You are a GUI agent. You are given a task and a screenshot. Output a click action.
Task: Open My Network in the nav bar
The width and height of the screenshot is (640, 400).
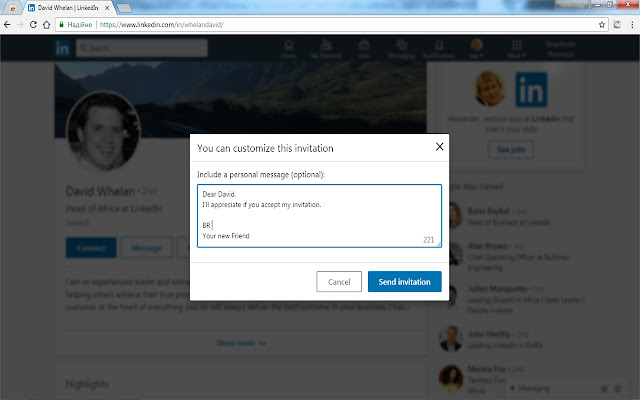coord(326,49)
